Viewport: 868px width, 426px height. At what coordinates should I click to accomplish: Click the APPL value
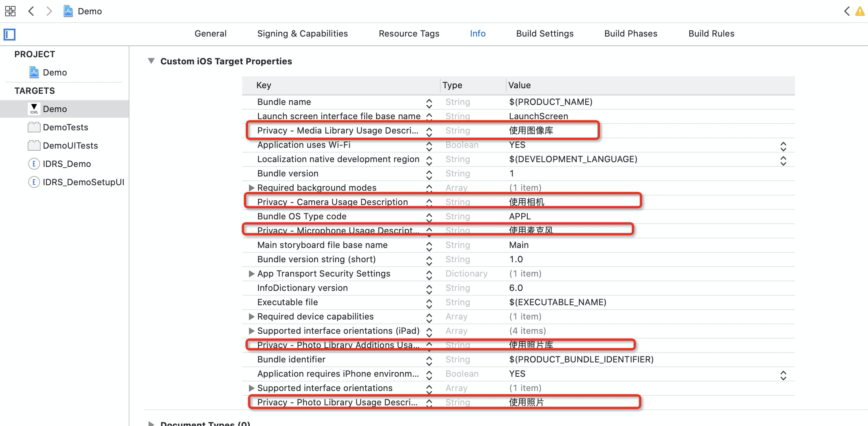pyautogui.click(x=520, y=217)
